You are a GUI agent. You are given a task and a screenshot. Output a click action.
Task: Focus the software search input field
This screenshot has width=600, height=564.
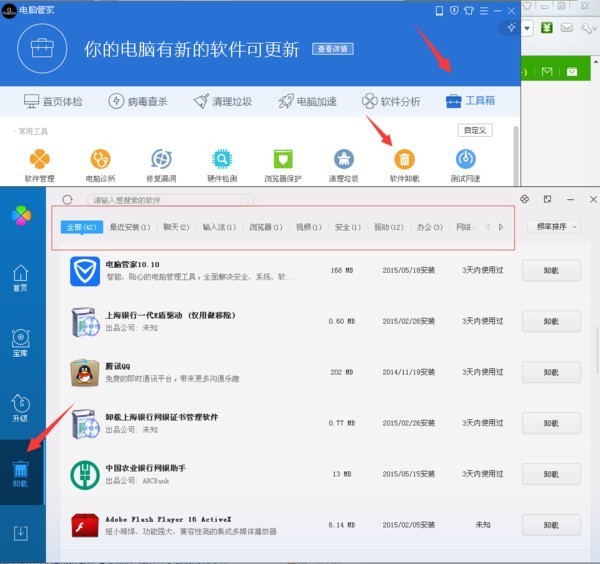click(x=170, y=200)
